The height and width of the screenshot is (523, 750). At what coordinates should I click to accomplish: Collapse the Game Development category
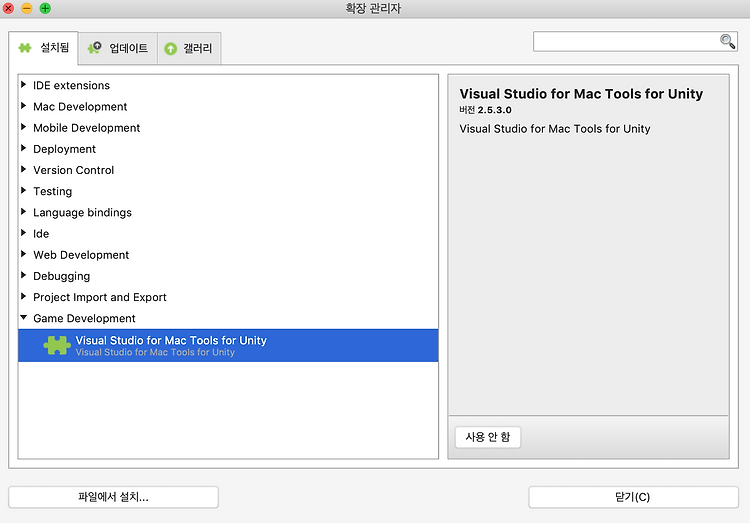point(23,317)
